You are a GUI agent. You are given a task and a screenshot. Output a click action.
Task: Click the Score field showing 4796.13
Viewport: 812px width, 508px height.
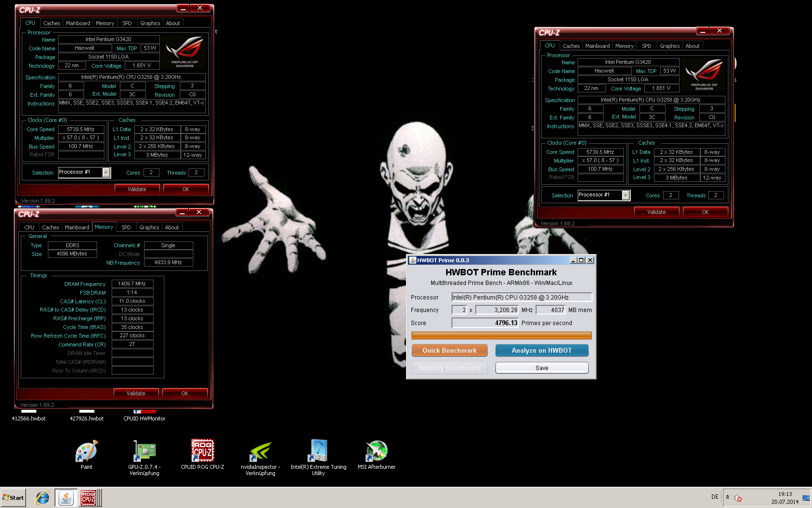tap(485, 323)
